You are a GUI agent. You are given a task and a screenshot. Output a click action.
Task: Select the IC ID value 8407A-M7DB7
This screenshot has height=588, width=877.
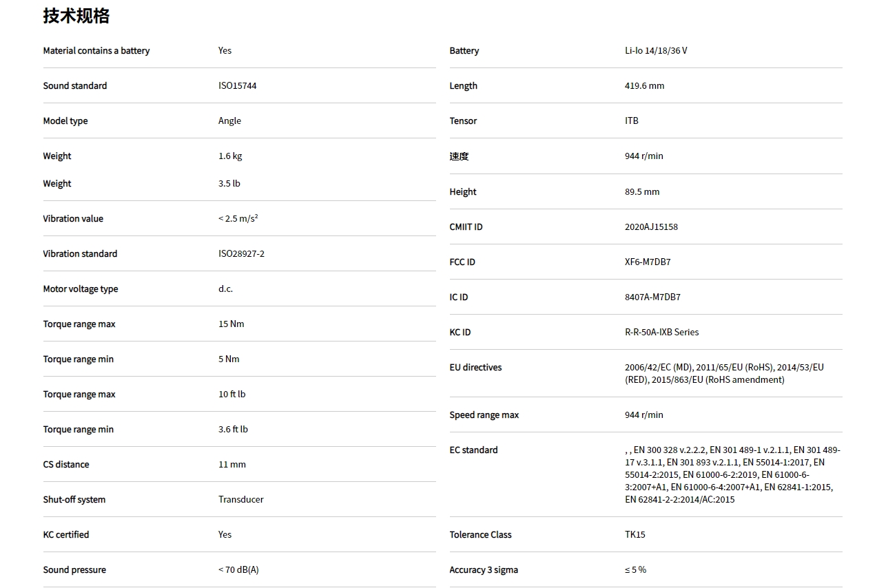[652, 297]
